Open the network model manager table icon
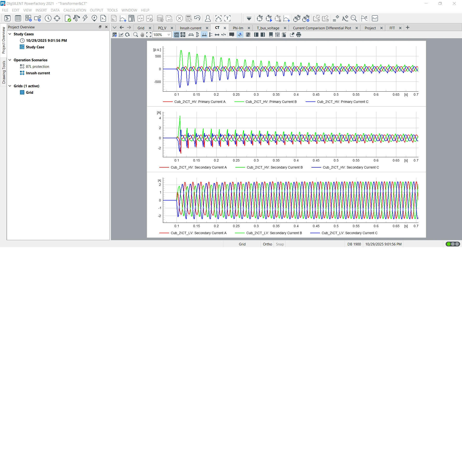 (18, 18)
